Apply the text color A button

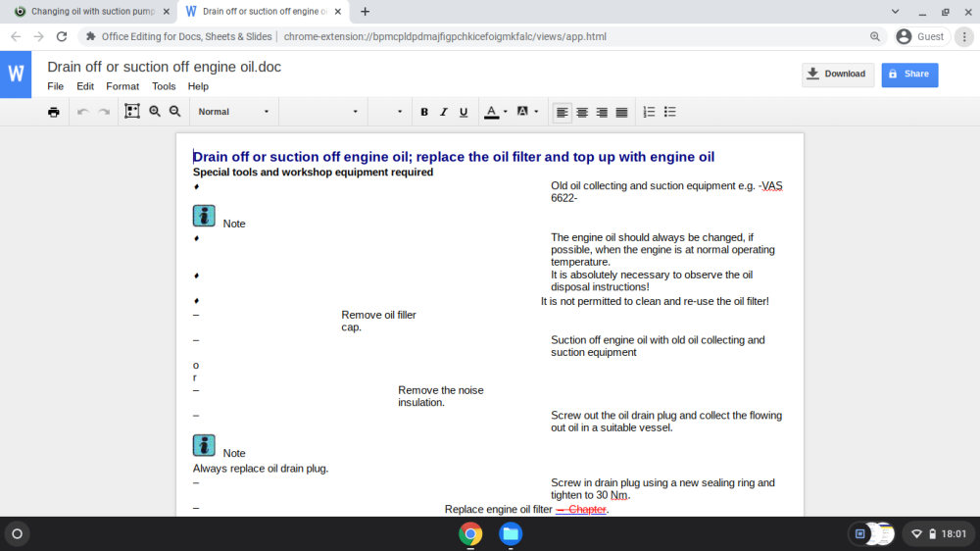[x=492, y=112]
